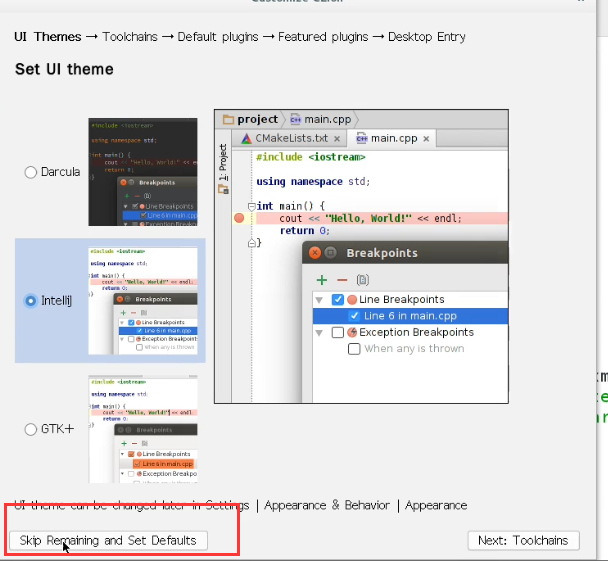
Task: Click the Default plugins step in breadcrumb
Action: (x=218, y=37)
